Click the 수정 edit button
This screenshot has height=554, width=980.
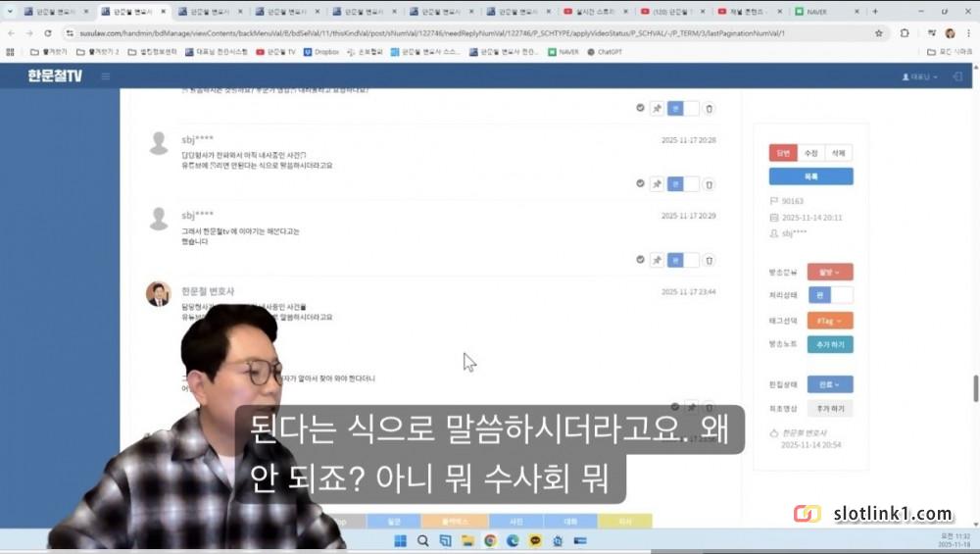(810, 153)
